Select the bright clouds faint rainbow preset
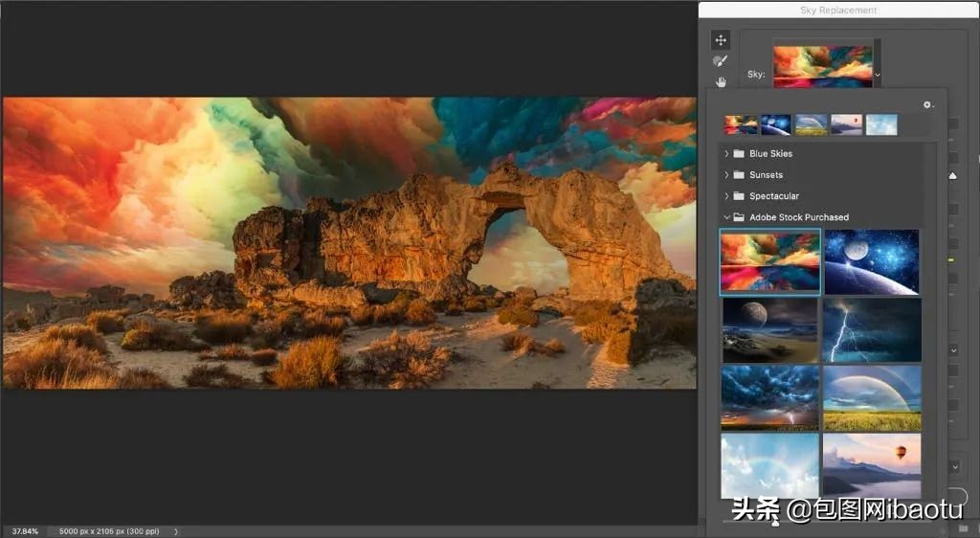 pyautogui.click(x=769, y=466)
